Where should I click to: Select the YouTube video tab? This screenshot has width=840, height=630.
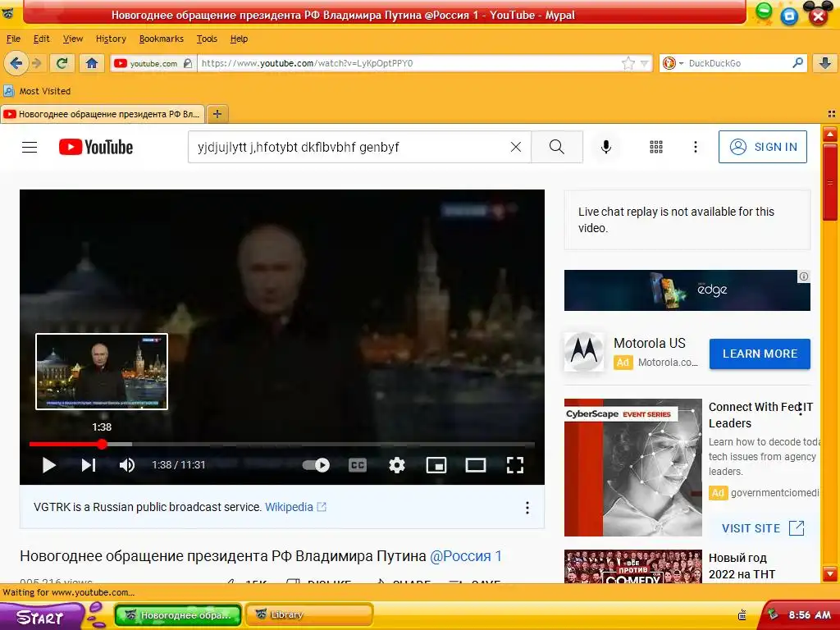click(102, 113)
